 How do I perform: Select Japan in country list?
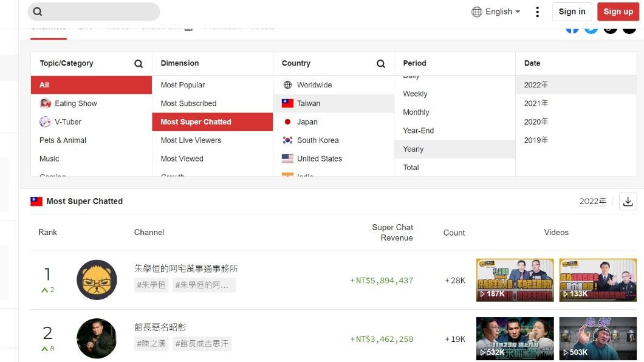tap(334, 122)
